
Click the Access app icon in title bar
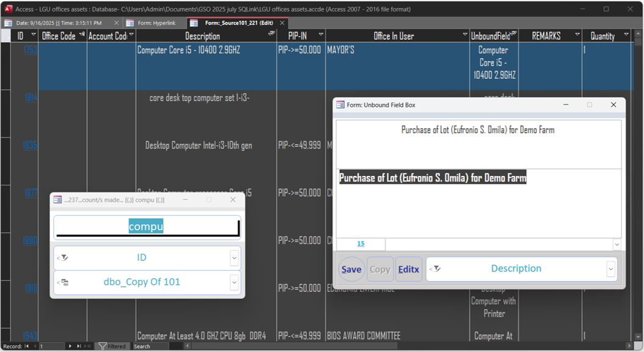(9, 9)
